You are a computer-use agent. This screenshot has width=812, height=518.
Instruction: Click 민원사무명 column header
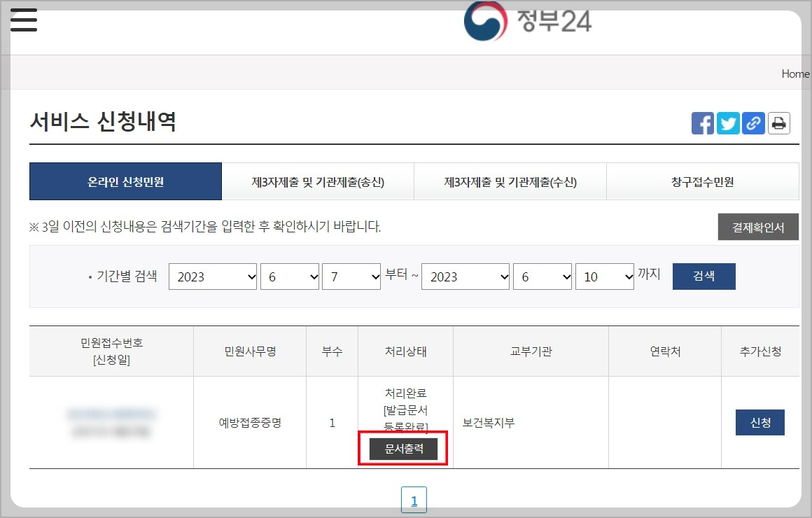point(250,351)
